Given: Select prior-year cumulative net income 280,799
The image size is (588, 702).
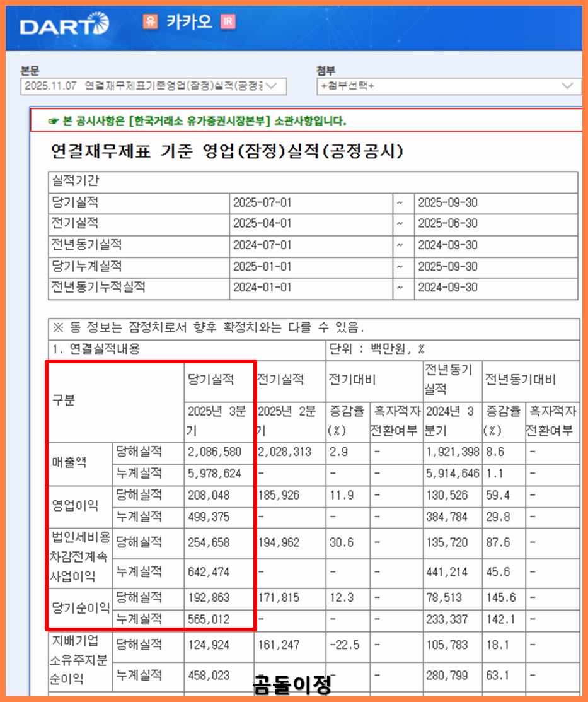Looking at the screenshot, I should 447,676.
